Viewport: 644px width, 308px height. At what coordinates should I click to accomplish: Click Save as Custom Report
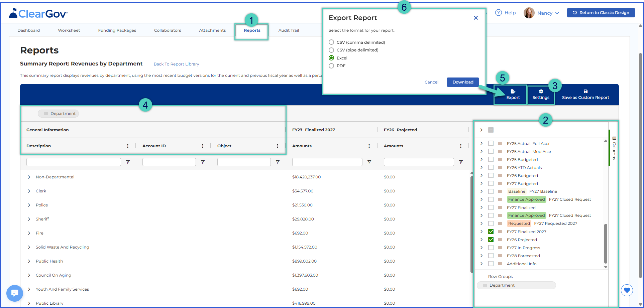pyautogui.click(x=585, y=95)
